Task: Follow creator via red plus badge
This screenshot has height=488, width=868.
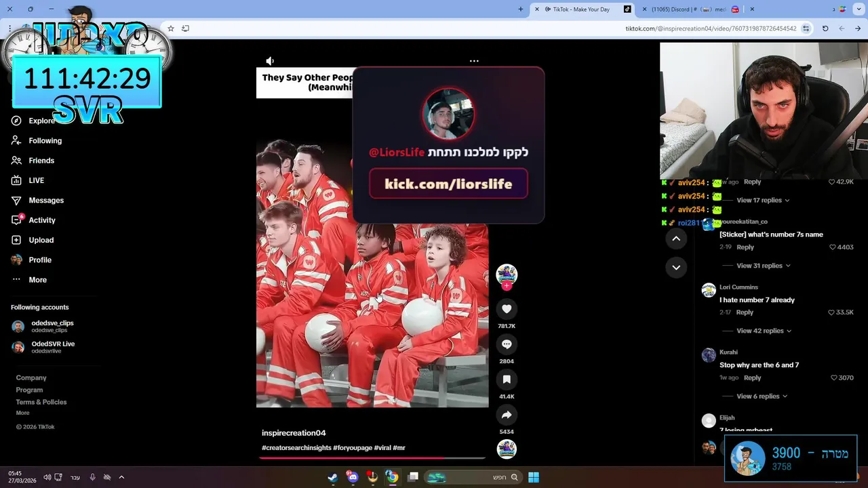Action: point(507,285)
